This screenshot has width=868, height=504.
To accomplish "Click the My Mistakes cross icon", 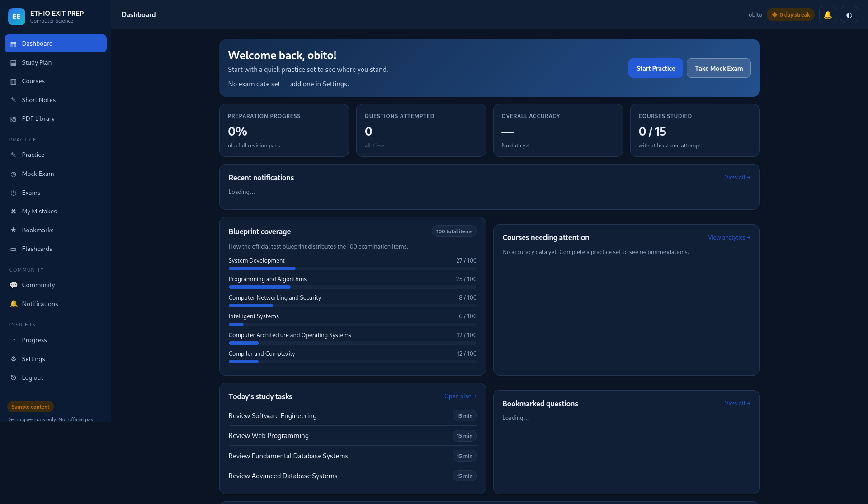I will point(14,212).
